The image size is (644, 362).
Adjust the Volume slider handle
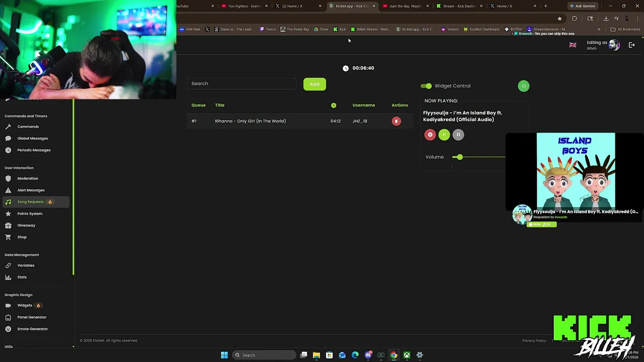click(x=460, y=157)
